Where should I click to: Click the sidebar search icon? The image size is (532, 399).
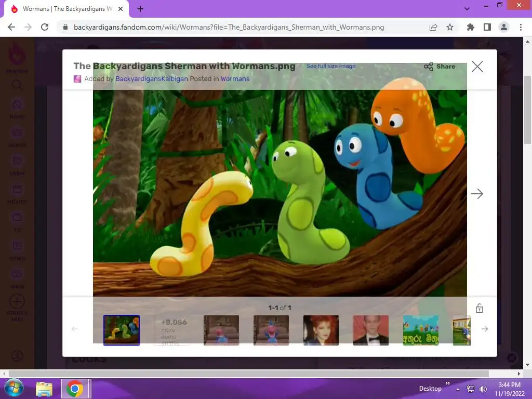click(17, 84)
